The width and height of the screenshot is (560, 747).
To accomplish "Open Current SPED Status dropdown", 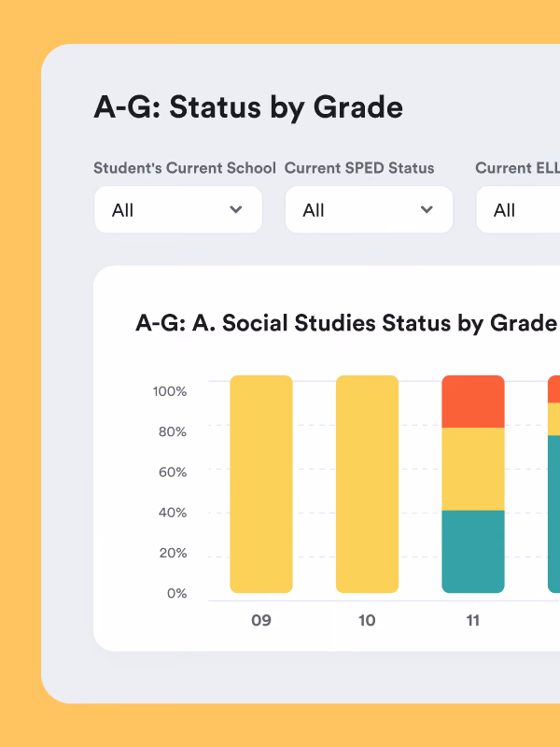I will (x=369, y=209).
